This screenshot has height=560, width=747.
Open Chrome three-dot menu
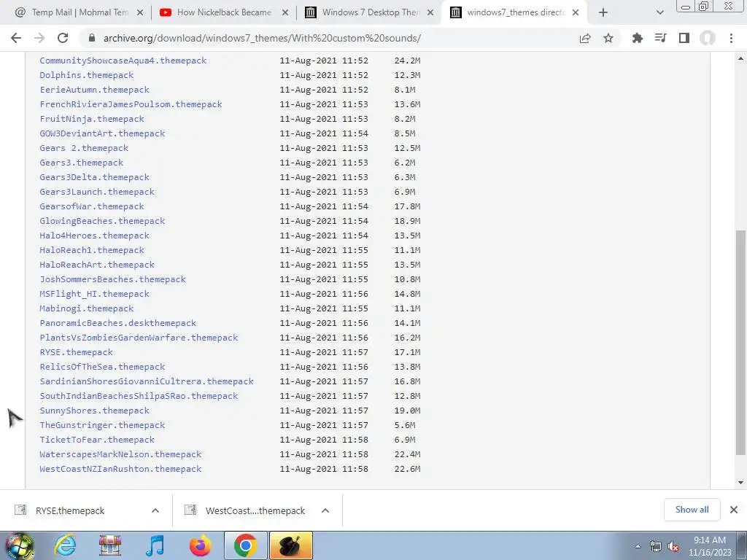(731, 38)
